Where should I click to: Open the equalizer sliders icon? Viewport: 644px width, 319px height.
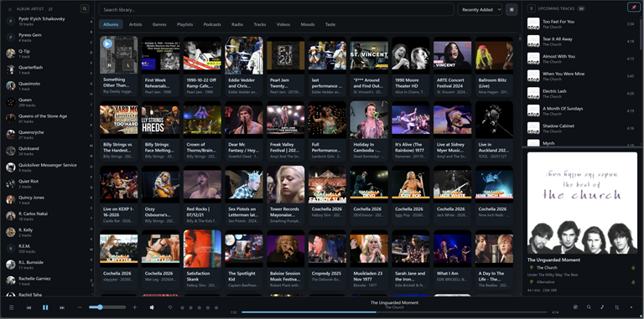click(616, 307)
